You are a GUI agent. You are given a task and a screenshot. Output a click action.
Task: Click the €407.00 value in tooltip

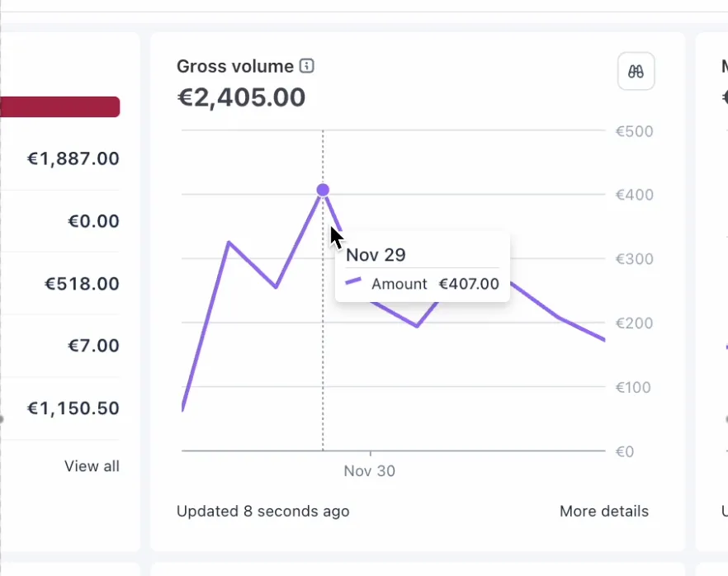(x=469, y=284)
